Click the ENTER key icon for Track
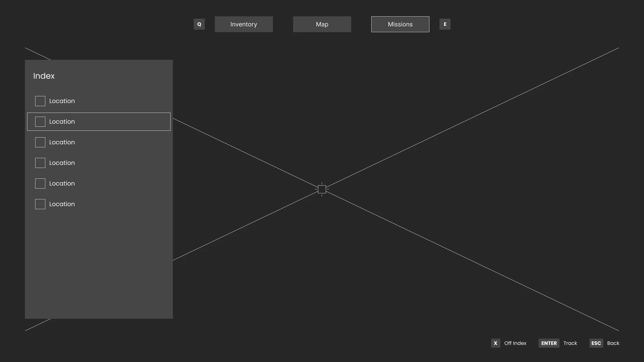The image size is (644, 362). [549, 343]
